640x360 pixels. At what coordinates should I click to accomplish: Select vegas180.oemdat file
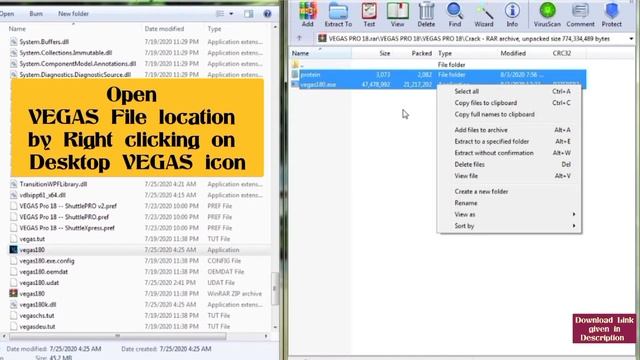click(44, 272)
